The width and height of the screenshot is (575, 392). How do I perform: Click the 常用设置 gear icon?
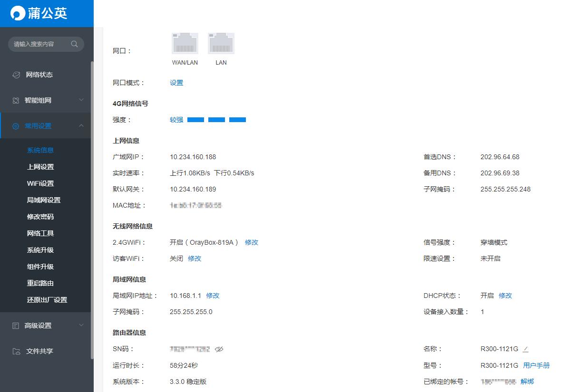point(16,125)
